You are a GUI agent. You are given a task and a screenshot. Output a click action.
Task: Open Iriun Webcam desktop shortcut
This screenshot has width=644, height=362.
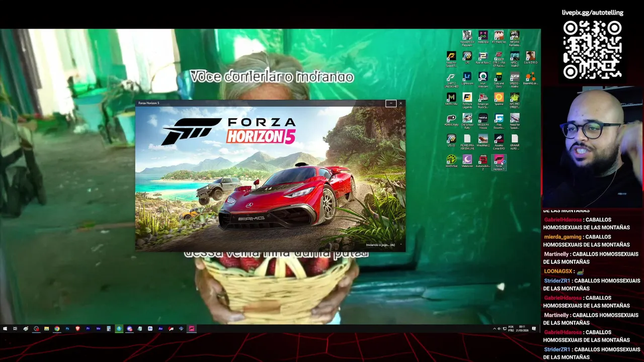pos(483,80)
